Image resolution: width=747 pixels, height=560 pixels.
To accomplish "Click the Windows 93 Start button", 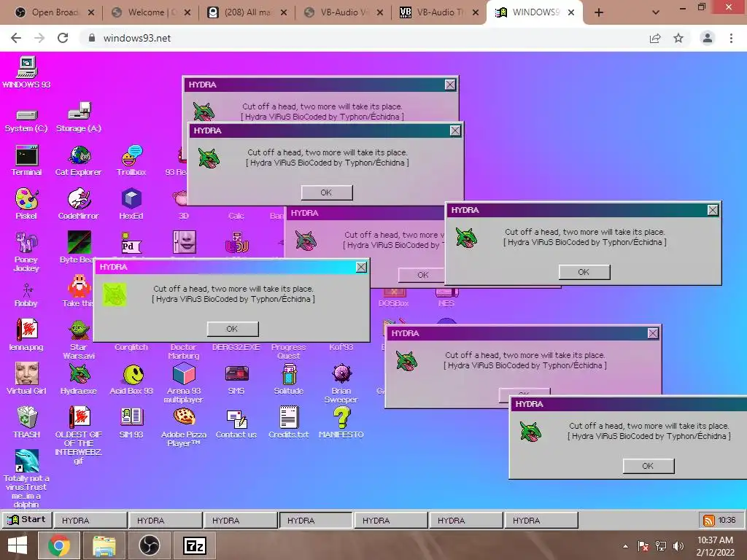I will pyautogui.click(x=27, y=519).
